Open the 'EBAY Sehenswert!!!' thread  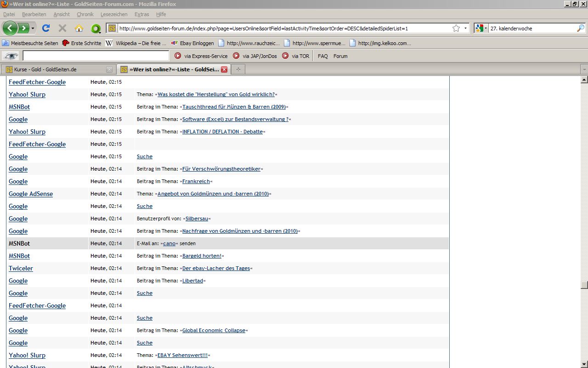tap(182, 355)
